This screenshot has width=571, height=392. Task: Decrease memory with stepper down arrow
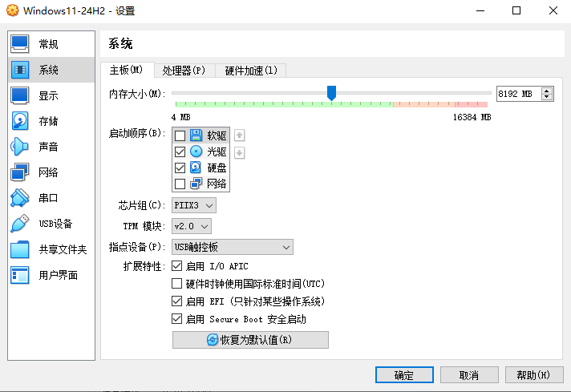point(547,97)
